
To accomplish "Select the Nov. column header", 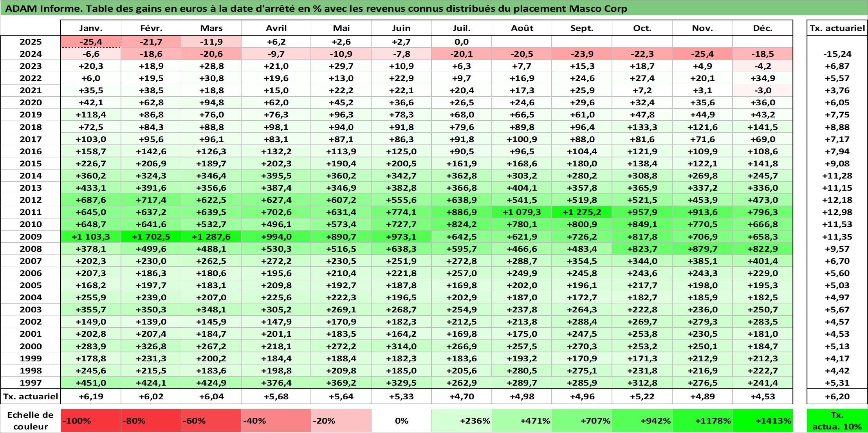I will point(702,28).
